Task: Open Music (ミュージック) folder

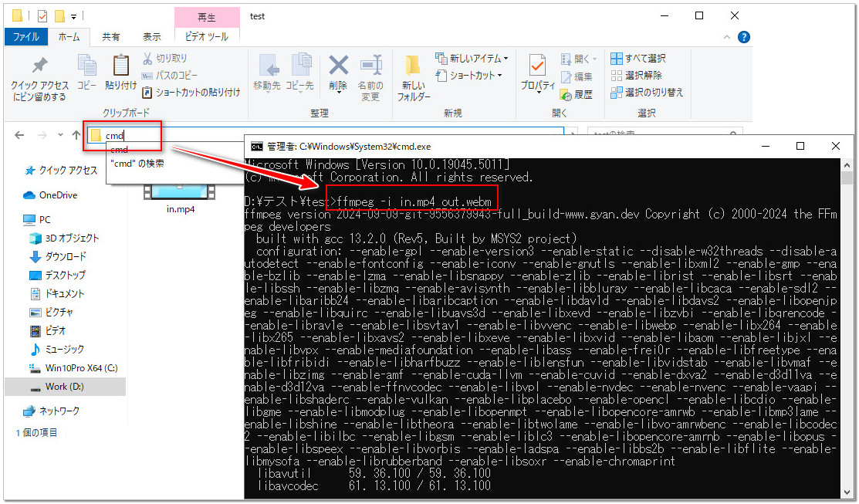Action: tap(57, 350)
